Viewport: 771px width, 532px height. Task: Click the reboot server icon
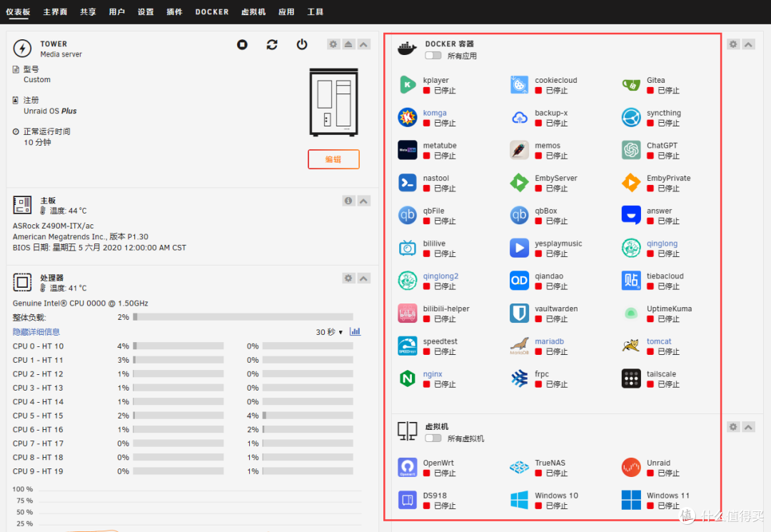point(272,45)
